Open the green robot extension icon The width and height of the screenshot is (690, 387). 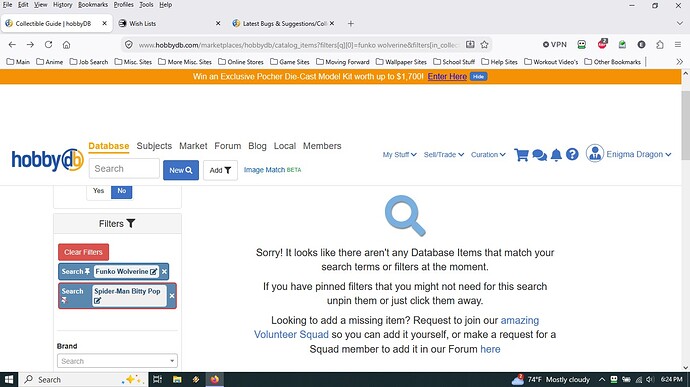[582, 44]
